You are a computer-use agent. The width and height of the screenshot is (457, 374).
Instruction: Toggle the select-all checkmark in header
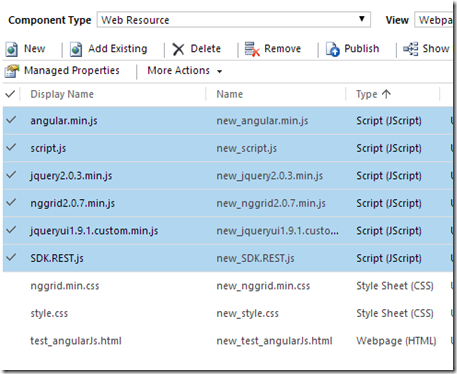[x=10, y=94]
